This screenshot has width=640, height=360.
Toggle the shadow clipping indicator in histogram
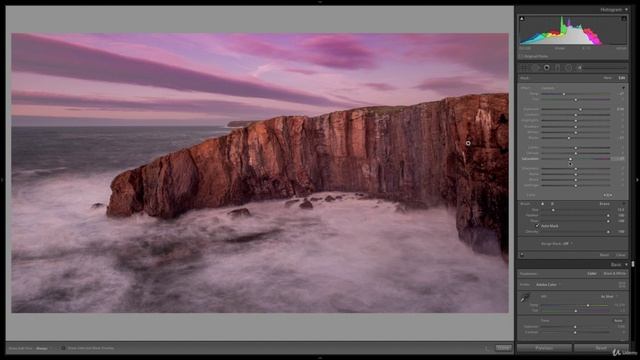click(522, 19)
